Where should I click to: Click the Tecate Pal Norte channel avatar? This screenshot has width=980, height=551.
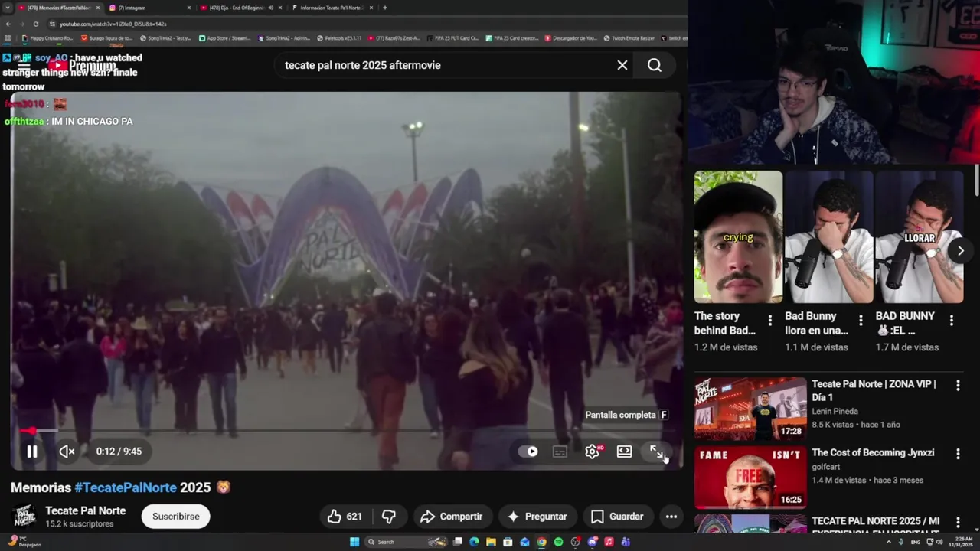click(x=24, y=517)
